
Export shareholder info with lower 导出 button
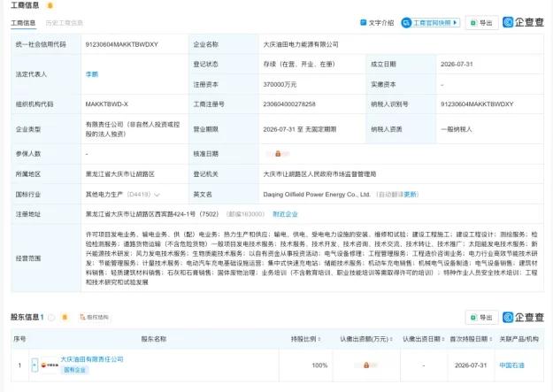click(x=481, y=318)
